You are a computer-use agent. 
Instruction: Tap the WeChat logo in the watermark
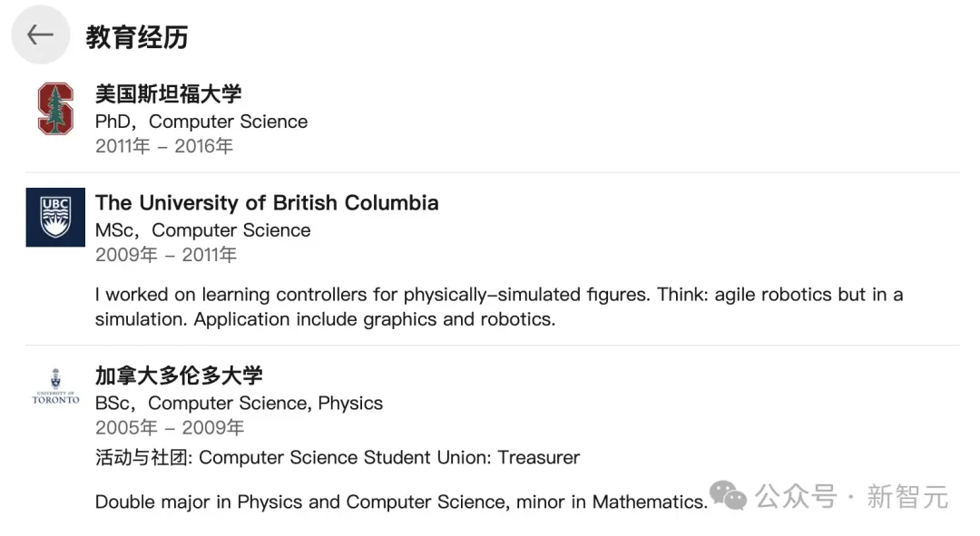(x=728, y=496)
